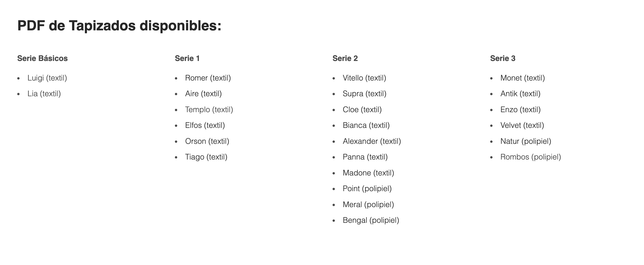Open the Vitello (textil) link
644x265 pixels.
[364, 78]
